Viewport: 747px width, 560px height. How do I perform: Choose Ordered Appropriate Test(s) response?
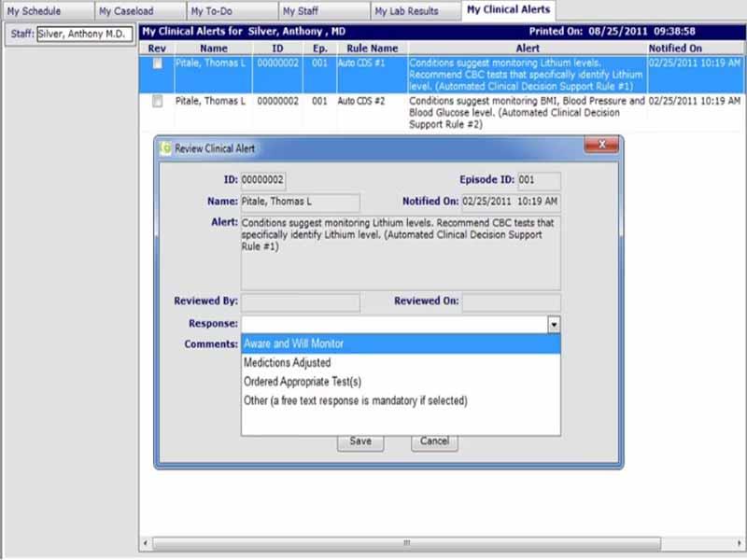[401, 382]
